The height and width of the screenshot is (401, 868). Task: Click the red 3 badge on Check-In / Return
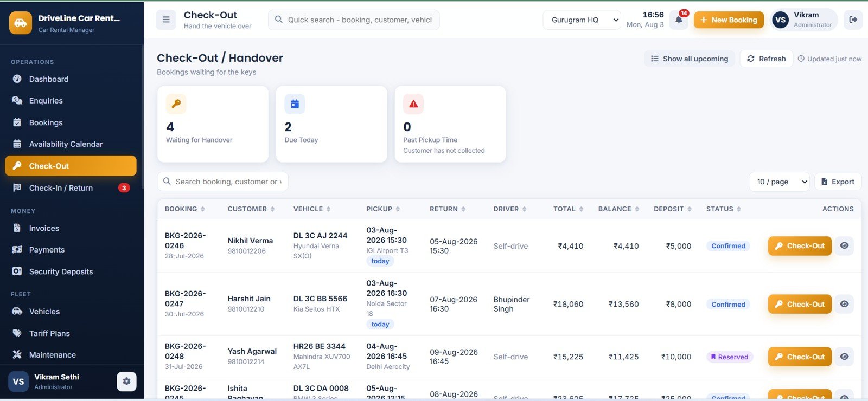(x=124, y=188)
